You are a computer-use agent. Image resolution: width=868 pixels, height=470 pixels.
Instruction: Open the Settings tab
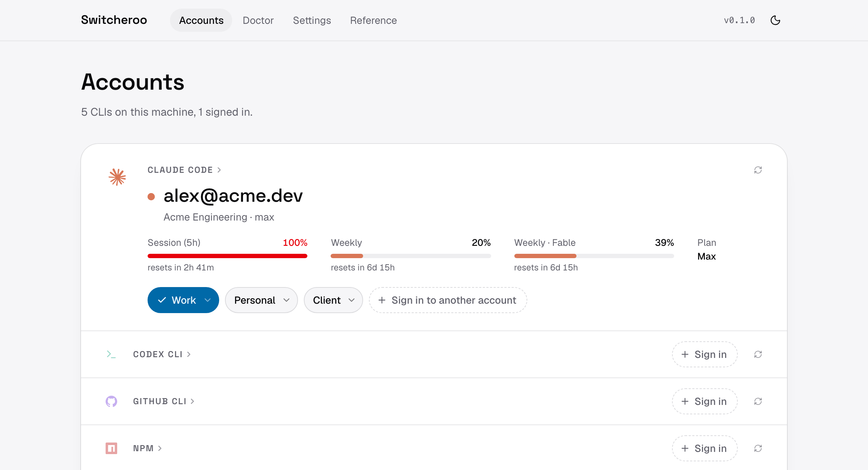click(312, 20)
